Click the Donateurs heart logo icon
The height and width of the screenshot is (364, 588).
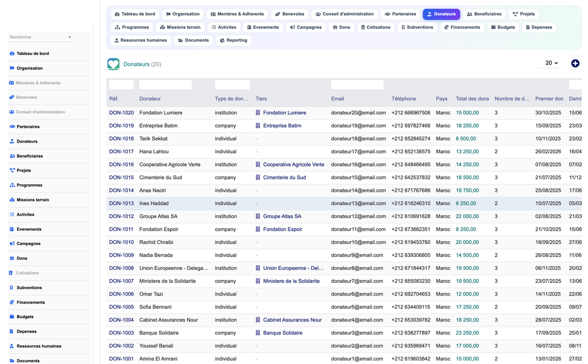pyautogui.click(x=113, y=64)
